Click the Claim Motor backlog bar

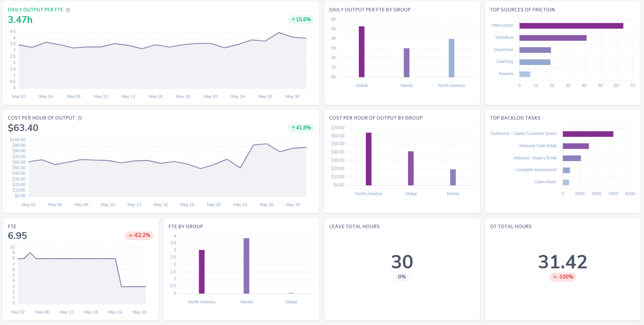(566, 182)
